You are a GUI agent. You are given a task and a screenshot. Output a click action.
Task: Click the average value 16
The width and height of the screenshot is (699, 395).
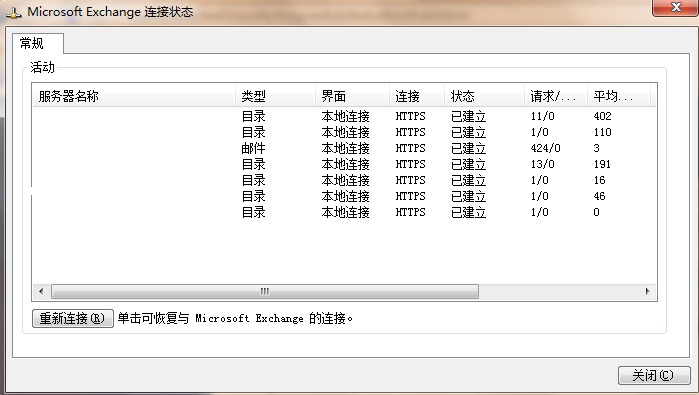[600, 180]
